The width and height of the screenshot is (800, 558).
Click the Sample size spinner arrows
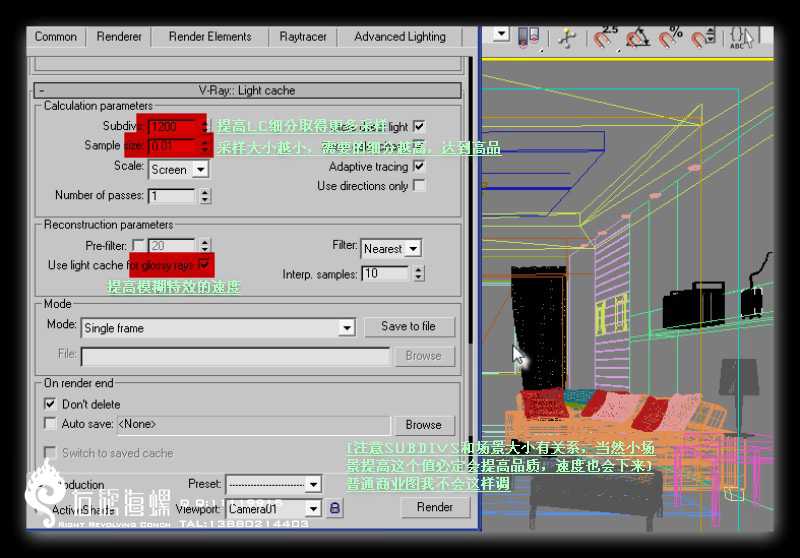[205, 146]
